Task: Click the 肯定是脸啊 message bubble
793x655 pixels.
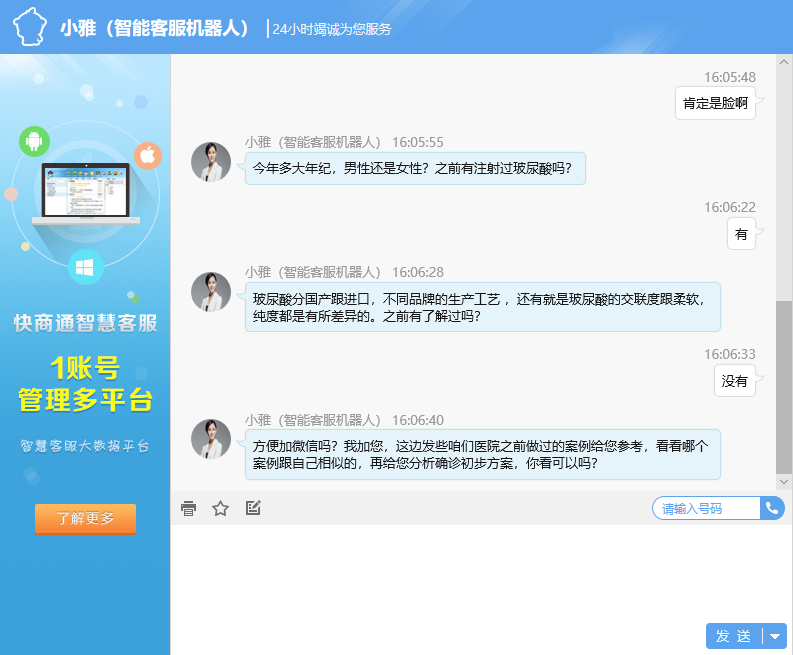Action: click(715, 103)
